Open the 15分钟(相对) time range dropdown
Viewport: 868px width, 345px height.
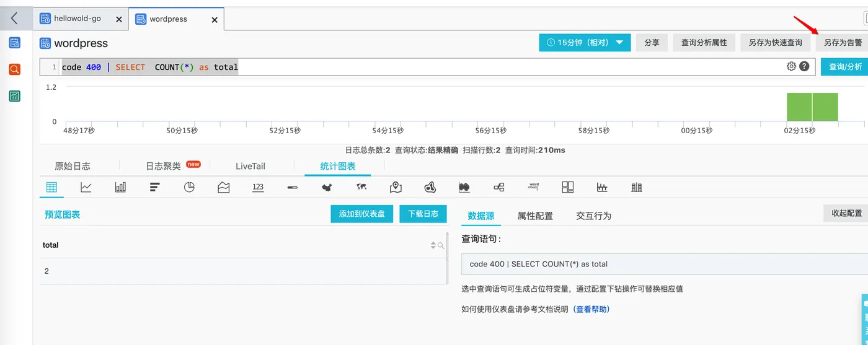585,43
